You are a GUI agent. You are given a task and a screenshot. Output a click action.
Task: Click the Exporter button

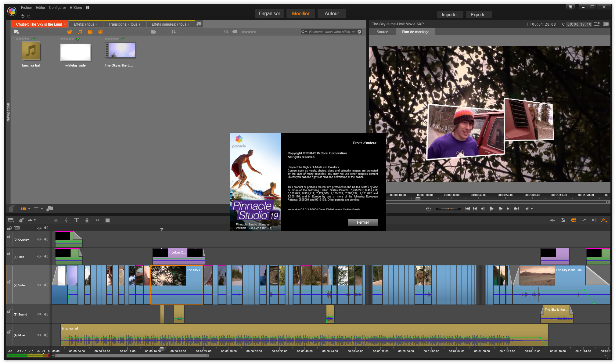tap(479, 14)
